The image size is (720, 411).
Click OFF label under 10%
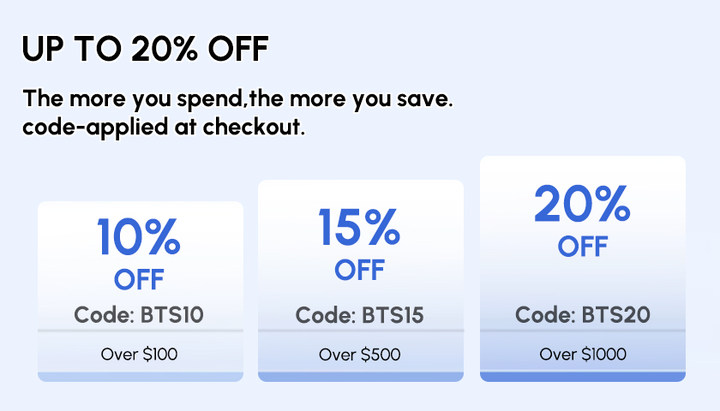coord(139,280)
